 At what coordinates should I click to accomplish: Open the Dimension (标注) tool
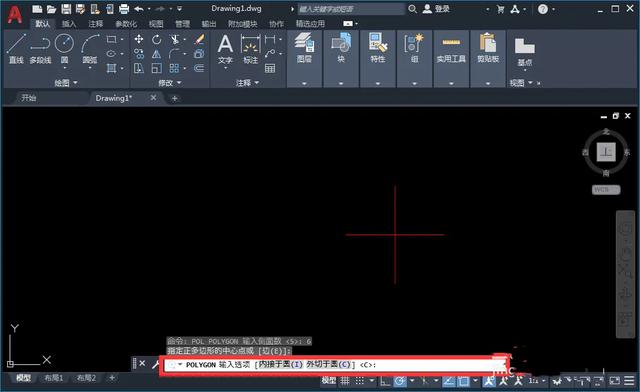(250, 49)
